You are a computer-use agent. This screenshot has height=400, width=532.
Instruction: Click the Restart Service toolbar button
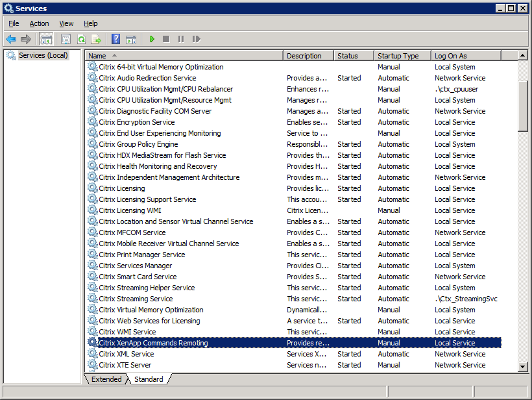pyautogui.click(x=196, y=40)
